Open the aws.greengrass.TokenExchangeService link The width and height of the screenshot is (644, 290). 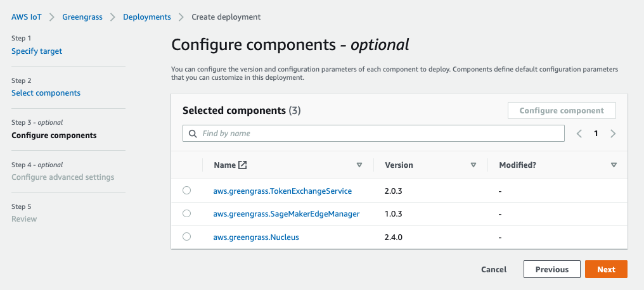click(283, 191)
